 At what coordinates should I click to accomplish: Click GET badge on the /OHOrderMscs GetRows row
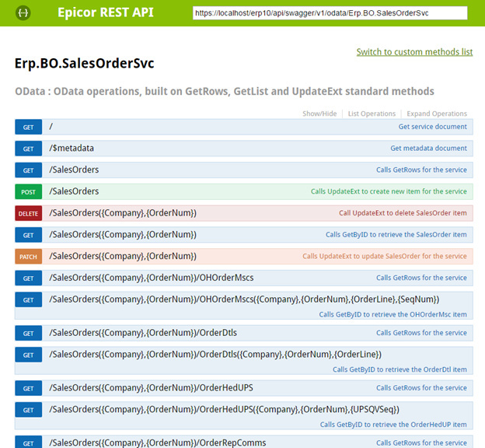click(28, 278)
